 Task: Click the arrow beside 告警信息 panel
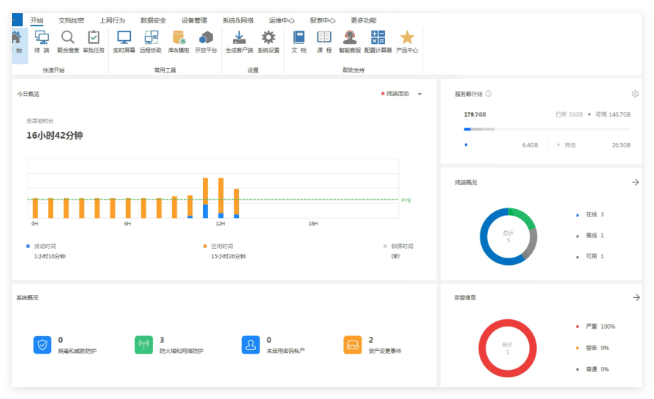tap(636, 297)
